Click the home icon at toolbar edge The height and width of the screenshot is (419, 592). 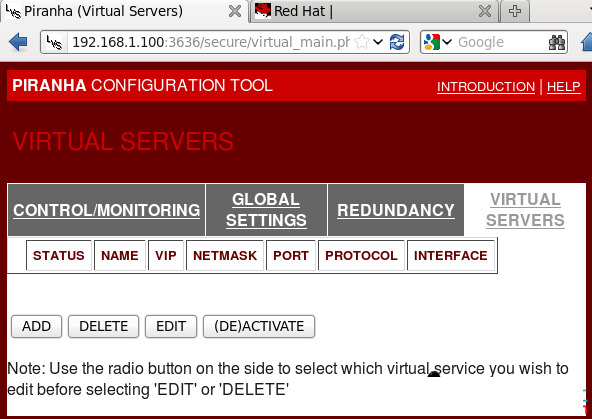pos(586,42)
